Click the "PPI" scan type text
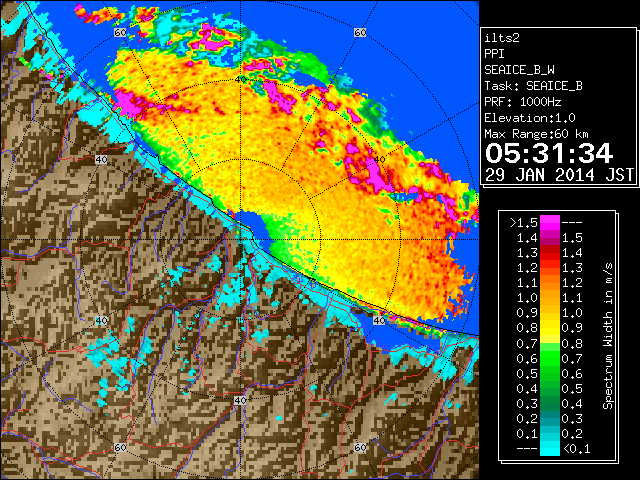Viewport: 640px width, 480px height. coord(494,54)
